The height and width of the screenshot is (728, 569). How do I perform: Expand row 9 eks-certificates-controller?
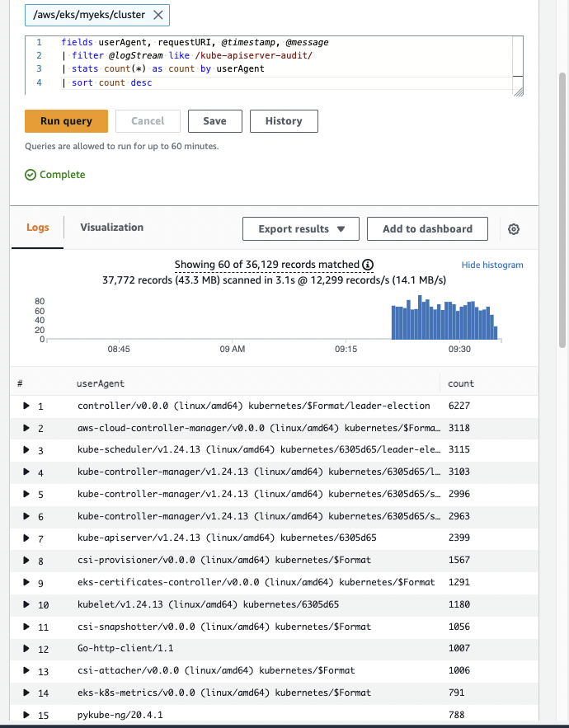[26, 582]
